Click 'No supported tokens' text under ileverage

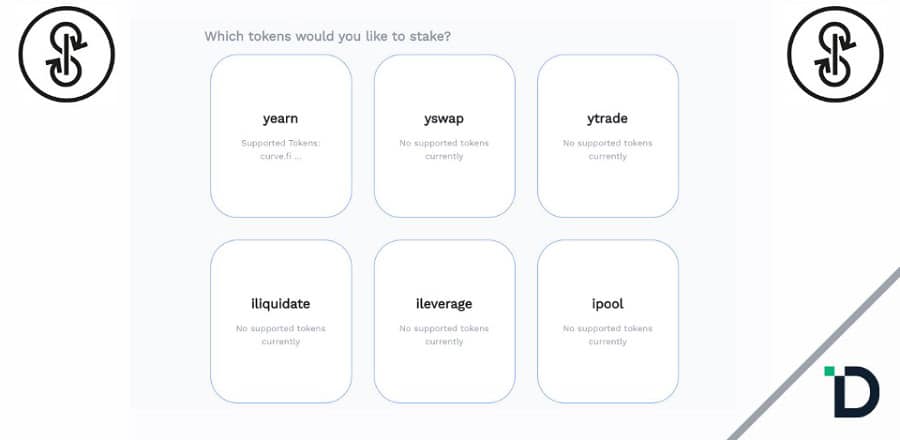tap(444, 328)
